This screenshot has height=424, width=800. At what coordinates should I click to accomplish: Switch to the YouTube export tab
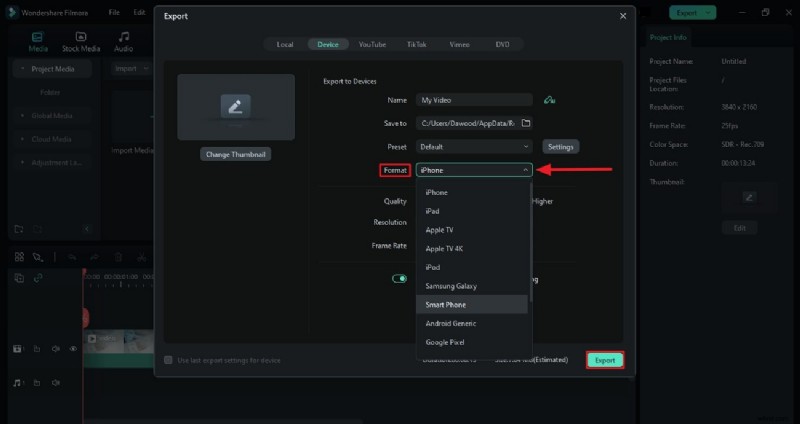[372, 44]
